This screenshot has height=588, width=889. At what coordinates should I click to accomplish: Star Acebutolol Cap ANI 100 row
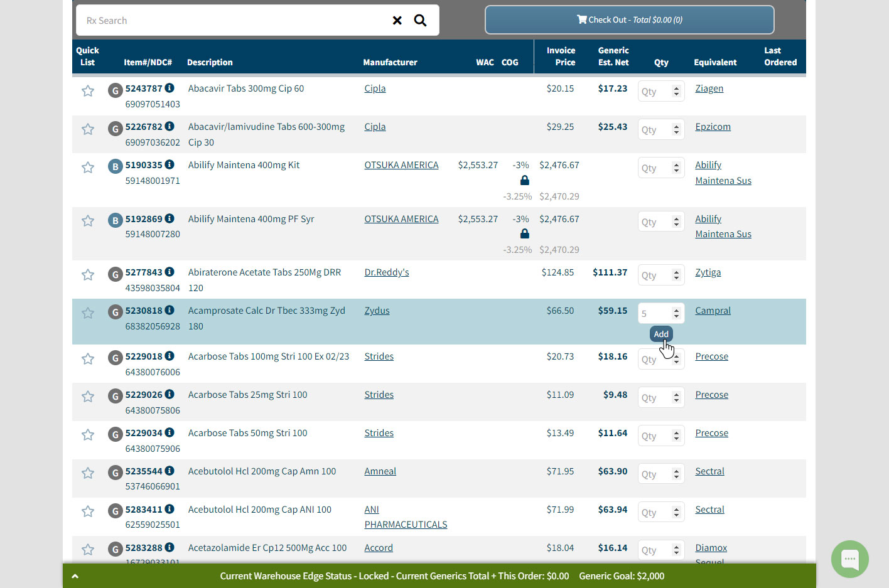(x=88, y=511)
